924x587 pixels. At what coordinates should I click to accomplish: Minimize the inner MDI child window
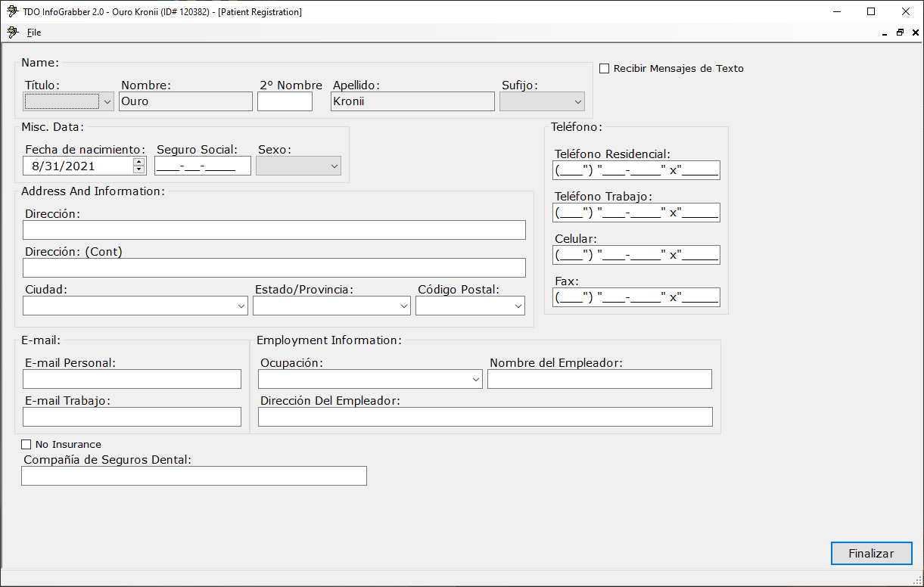885,33
